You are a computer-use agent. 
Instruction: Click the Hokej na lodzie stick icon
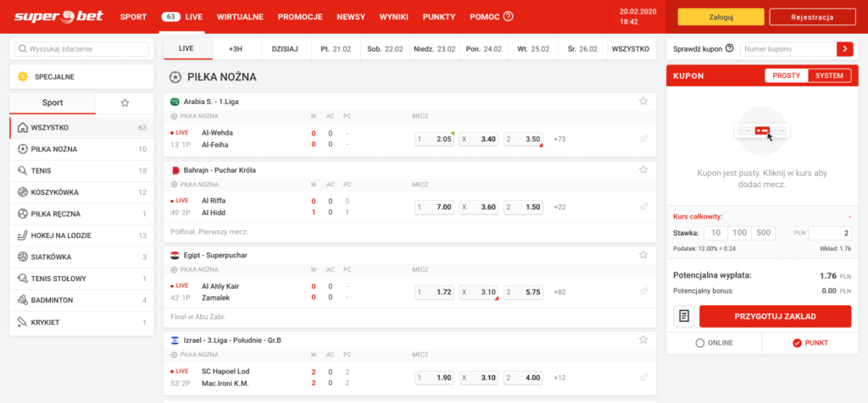(x=23, y=235)
